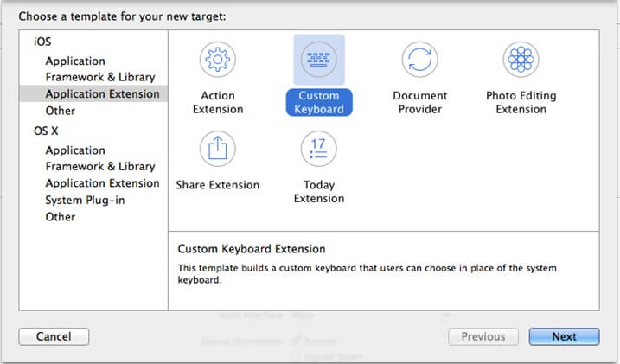Select the Today Extension template icon

point(319,150)
